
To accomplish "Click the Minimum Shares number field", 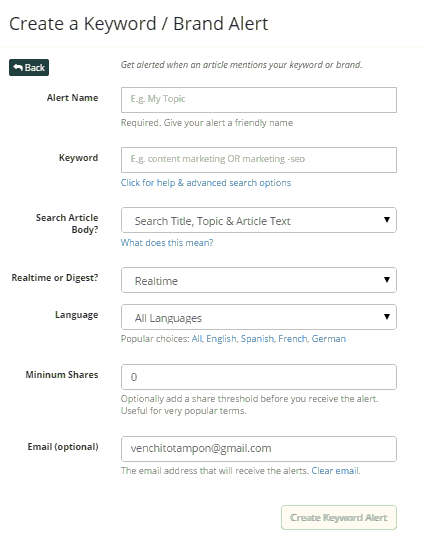I will tap(259, 377).
